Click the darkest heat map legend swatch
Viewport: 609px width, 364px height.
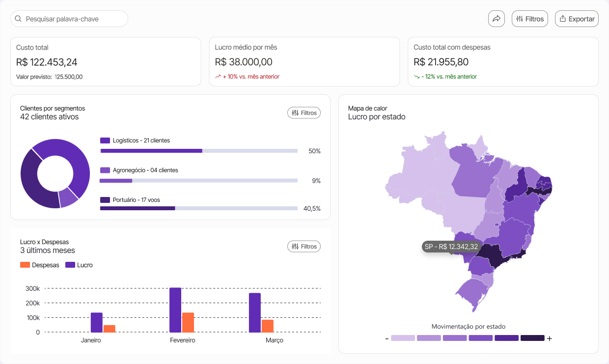click(532, 338)
